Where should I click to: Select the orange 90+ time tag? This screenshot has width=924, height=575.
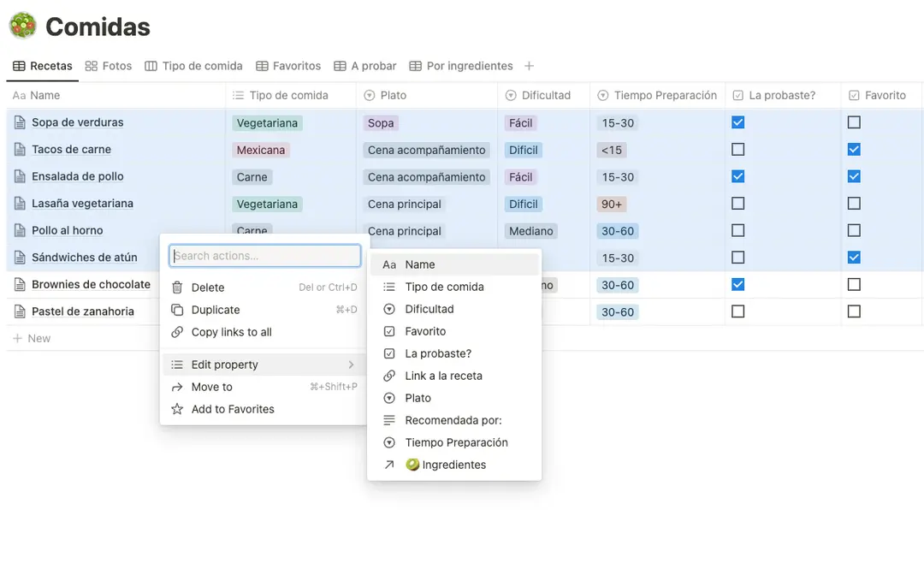pyautogui.click(x=612, y=205)
